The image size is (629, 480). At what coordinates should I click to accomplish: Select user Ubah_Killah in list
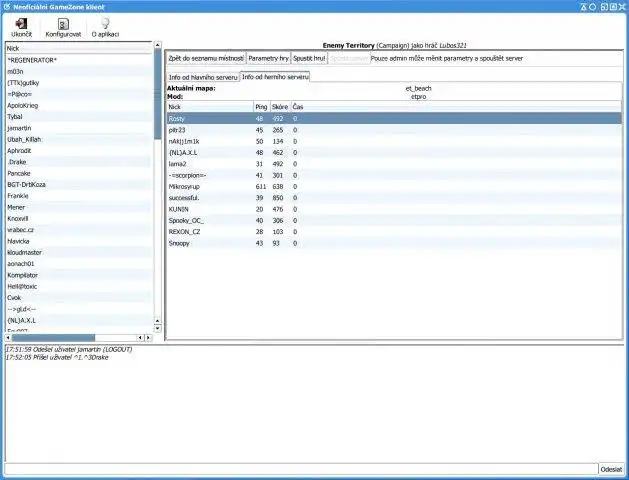coord(79,139)
